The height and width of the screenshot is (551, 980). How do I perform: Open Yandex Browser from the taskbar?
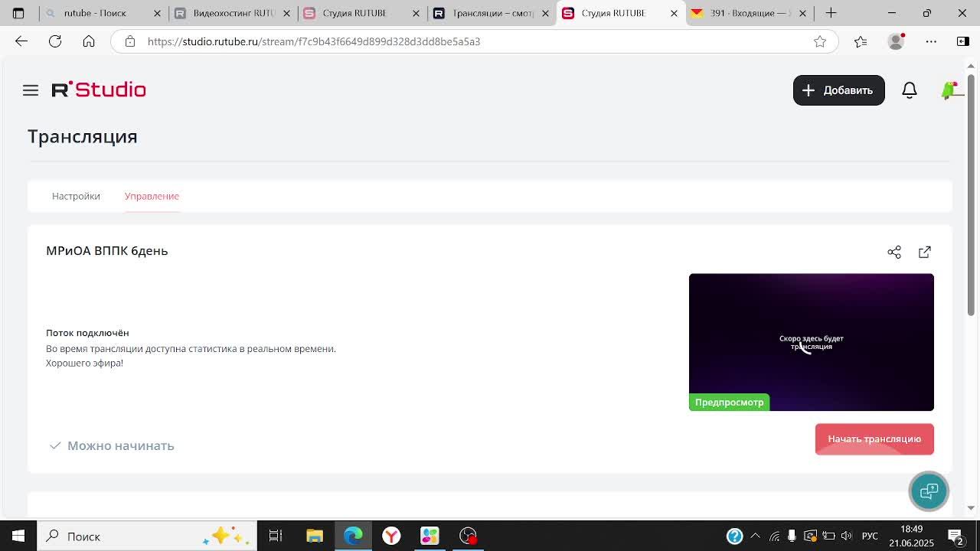(x=391, y=536)
